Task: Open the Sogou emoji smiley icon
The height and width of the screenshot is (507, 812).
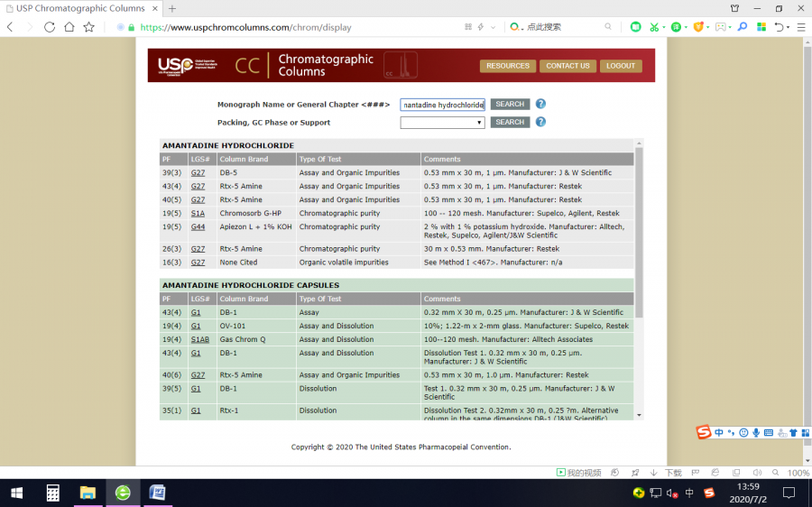Action: 743,433
